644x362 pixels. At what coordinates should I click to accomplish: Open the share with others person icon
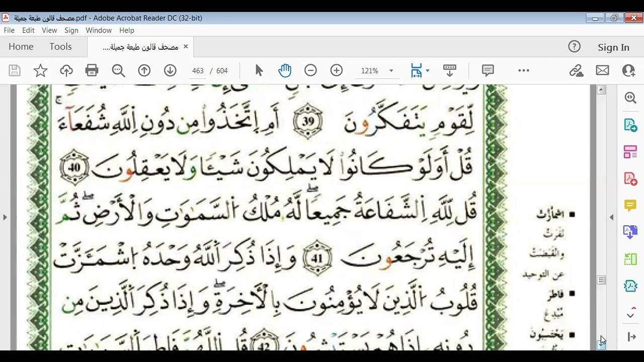click(628, 70)
